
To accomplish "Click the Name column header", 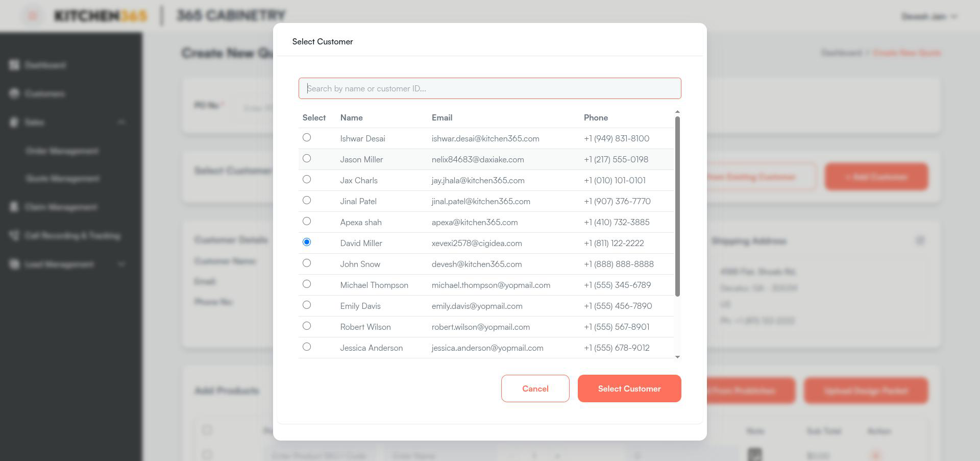I will pyautogui.click(x=352, y=117).
